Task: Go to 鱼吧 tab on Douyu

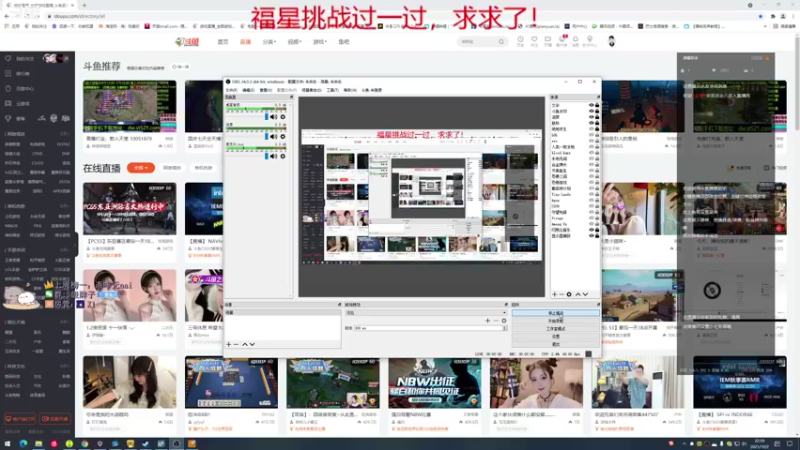Action: click(x=344, y=42)
